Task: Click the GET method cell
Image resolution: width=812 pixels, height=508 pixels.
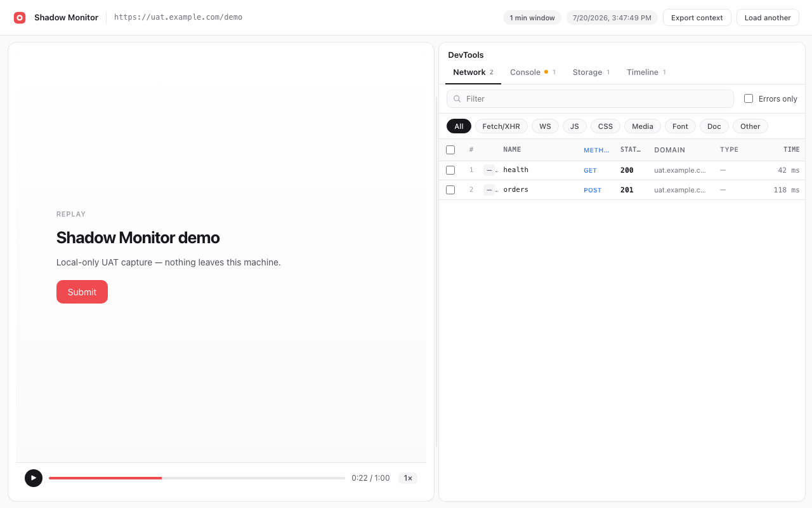Action: coord(591,171)
